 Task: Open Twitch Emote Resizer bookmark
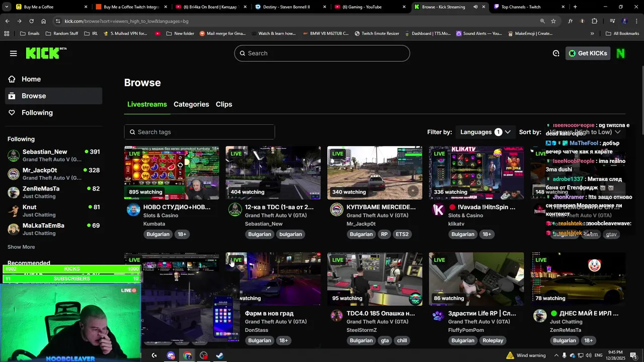(377, 34)
